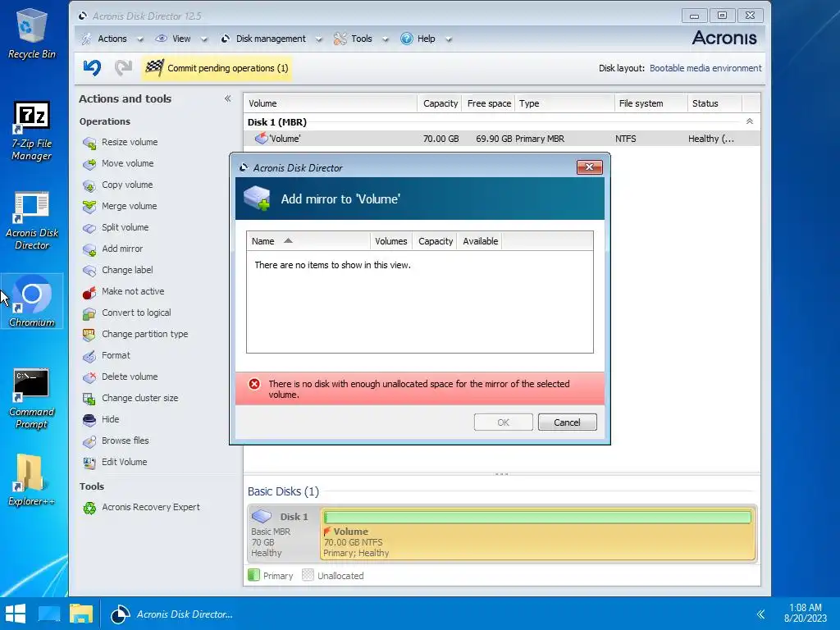Sort main list by Volume column header
The image size is (840, 630).
pos(330,103)
